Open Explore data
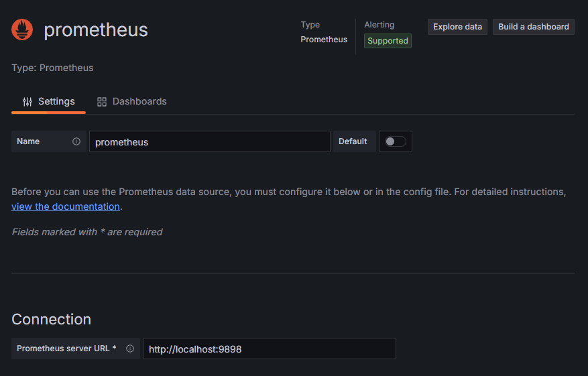 click(x=457, y=27)
